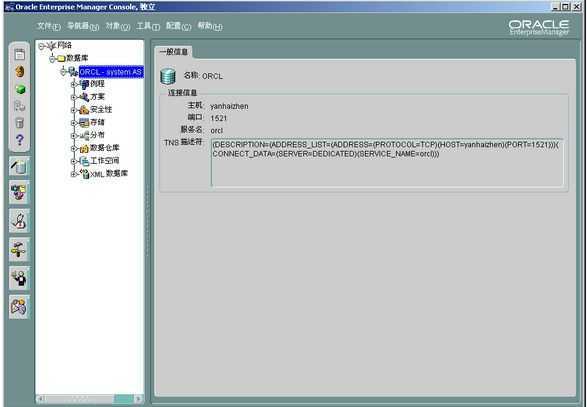
Task: Click the service name value orcl
Action: click(216, 131)
